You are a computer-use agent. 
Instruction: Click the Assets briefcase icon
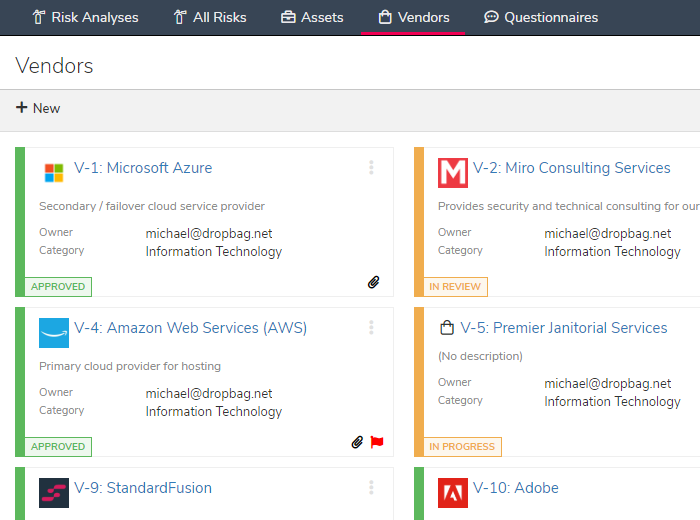[x=288, y=17]
